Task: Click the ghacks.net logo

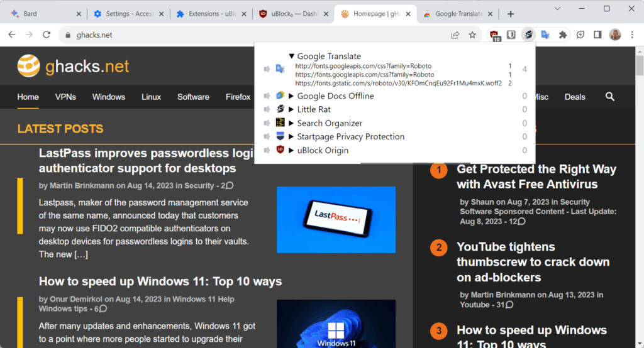Action: (x=73, y=66)
